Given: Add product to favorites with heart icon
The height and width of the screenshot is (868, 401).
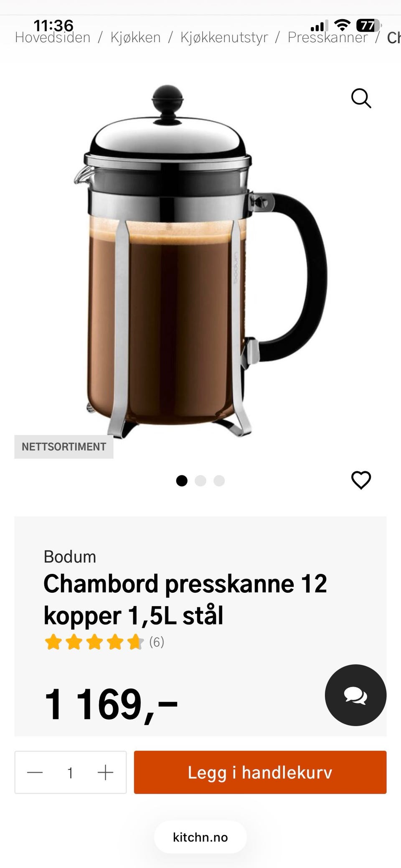Looking at the screenshot, I should (x=361, y=480).
